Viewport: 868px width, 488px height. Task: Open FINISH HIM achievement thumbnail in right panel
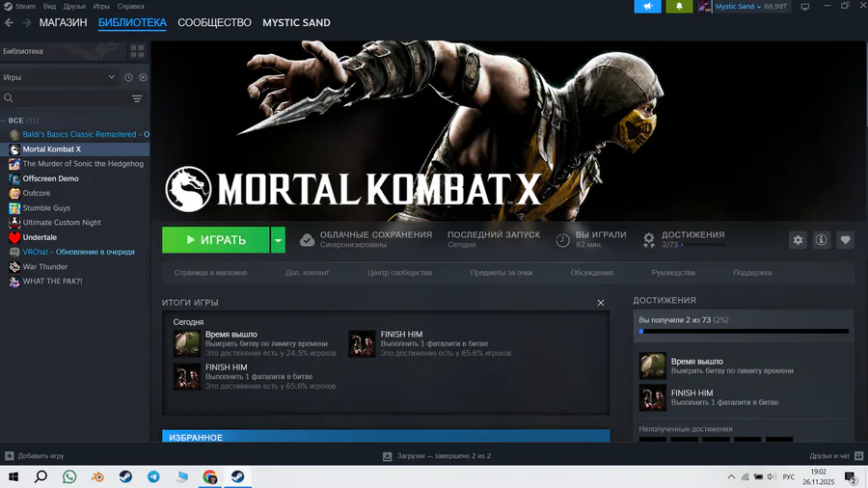coord(653,397)
